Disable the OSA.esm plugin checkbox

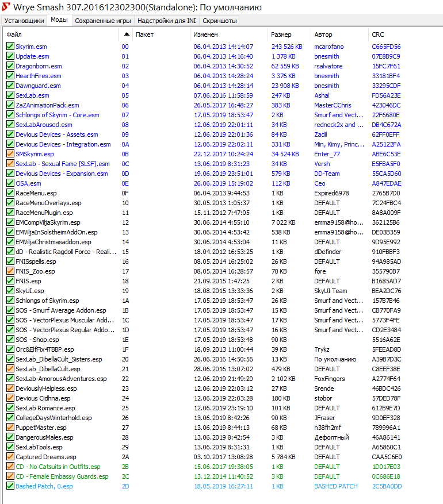click(10, 183)
